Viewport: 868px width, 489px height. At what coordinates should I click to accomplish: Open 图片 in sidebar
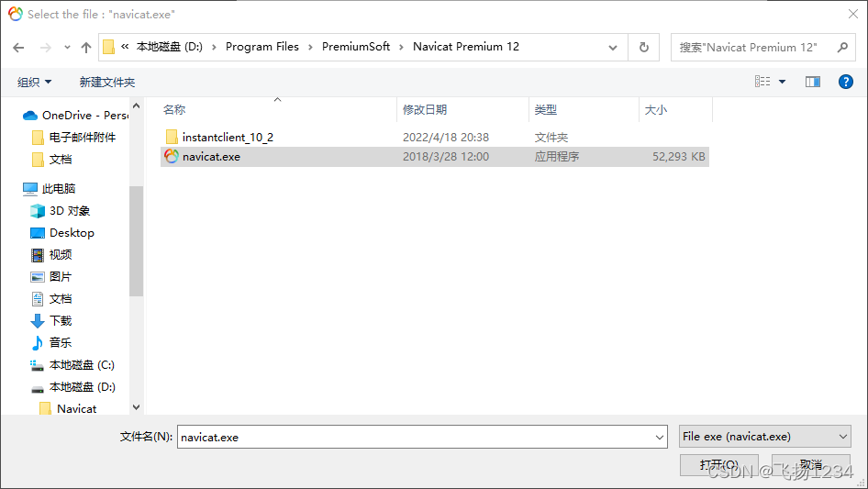[x=51, y=277]
